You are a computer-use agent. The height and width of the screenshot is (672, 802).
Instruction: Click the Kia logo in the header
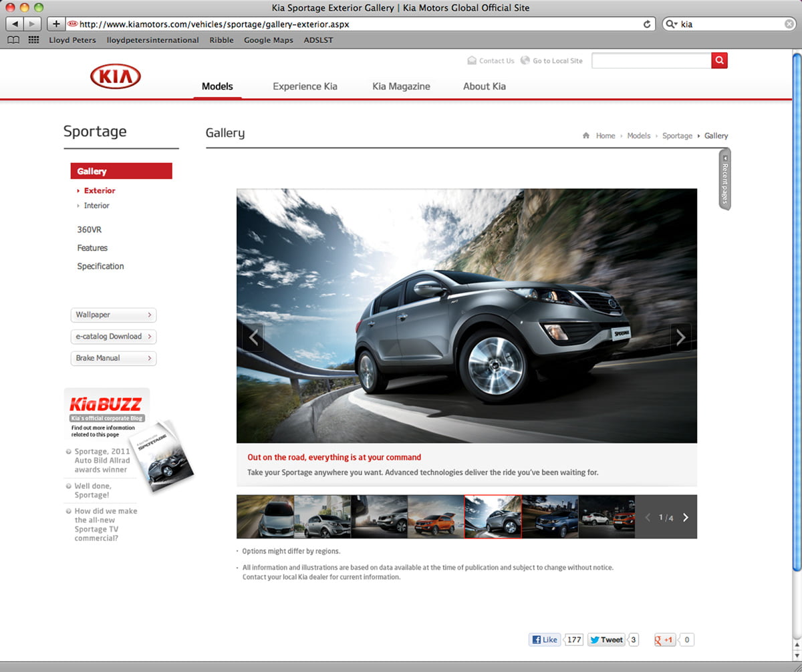pyautogui.click(x=115, y=77)
